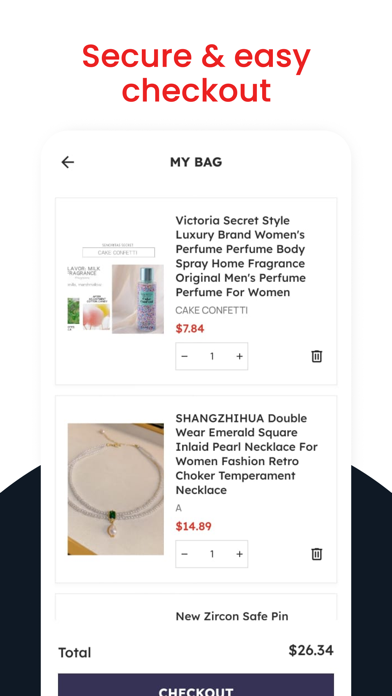392x696 pixels.
Task: Open the Cake Confetti perfume product image
Action: point(115,289)
